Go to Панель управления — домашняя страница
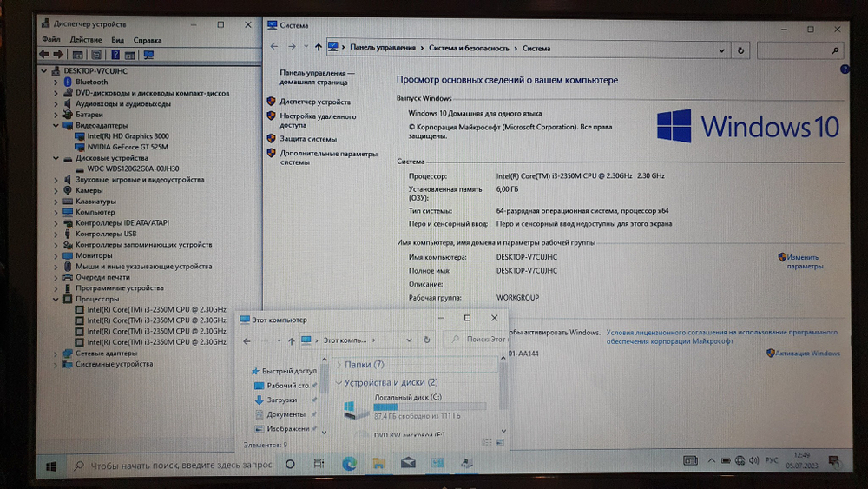 tap(316, 77)
